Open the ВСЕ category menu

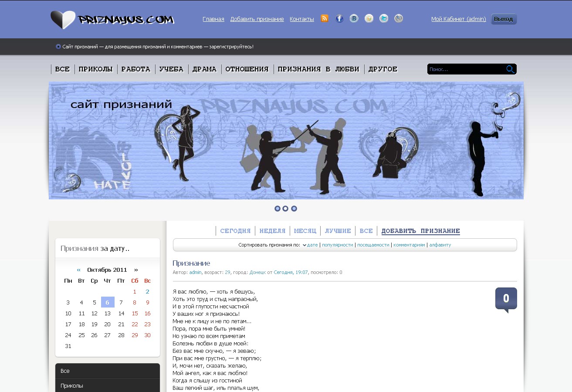(x=62, y=69)
